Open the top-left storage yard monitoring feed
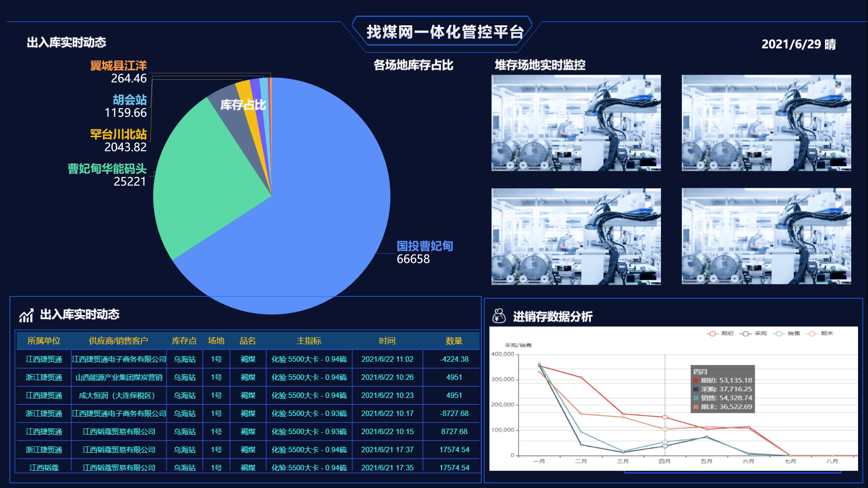868x488 pixels. (x=576, y=123)
